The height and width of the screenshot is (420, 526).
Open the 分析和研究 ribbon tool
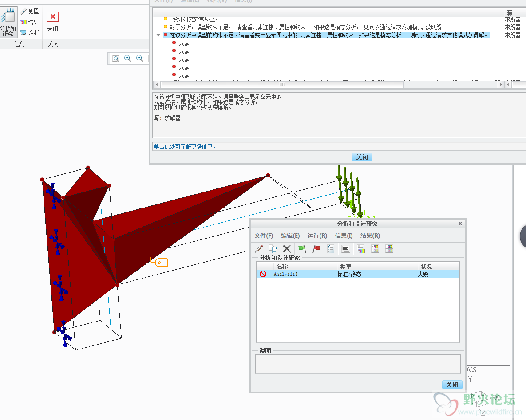pyautogui.click(x=8, y=22)
